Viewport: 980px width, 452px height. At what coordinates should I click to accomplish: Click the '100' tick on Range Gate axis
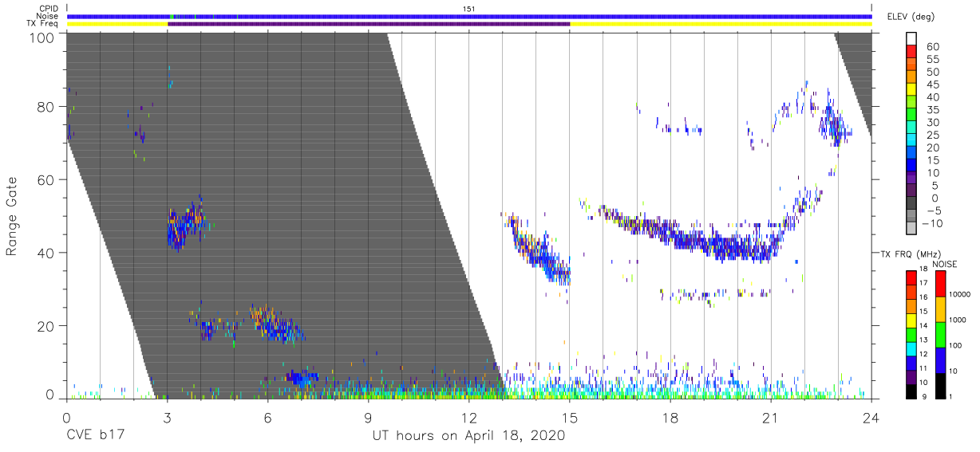[x=41, y=37]
